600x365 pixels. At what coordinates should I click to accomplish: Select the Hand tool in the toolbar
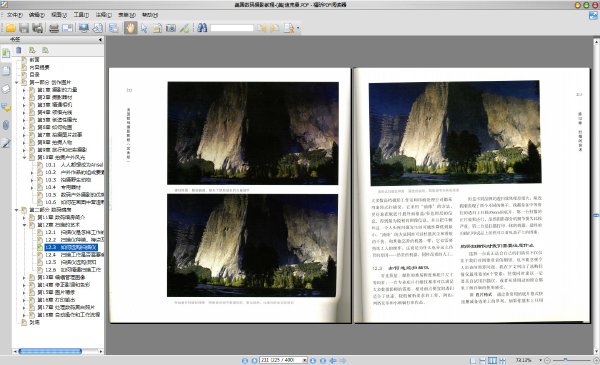point(130,28)
